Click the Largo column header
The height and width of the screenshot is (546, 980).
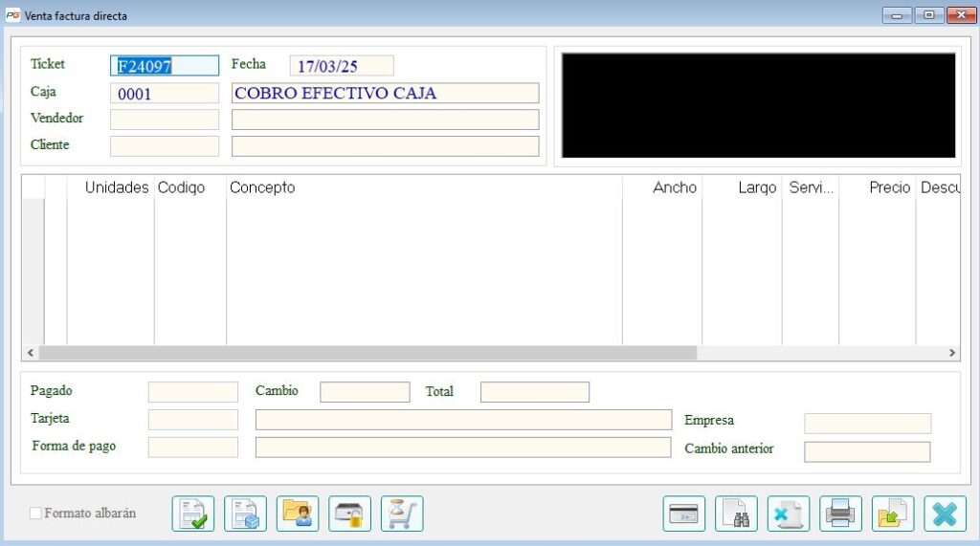tap(742, 187)
